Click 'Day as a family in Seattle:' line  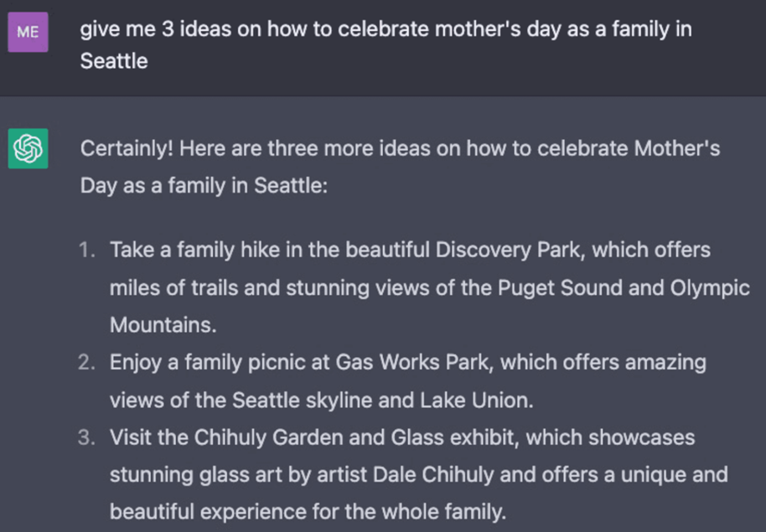tap(204, 186)
